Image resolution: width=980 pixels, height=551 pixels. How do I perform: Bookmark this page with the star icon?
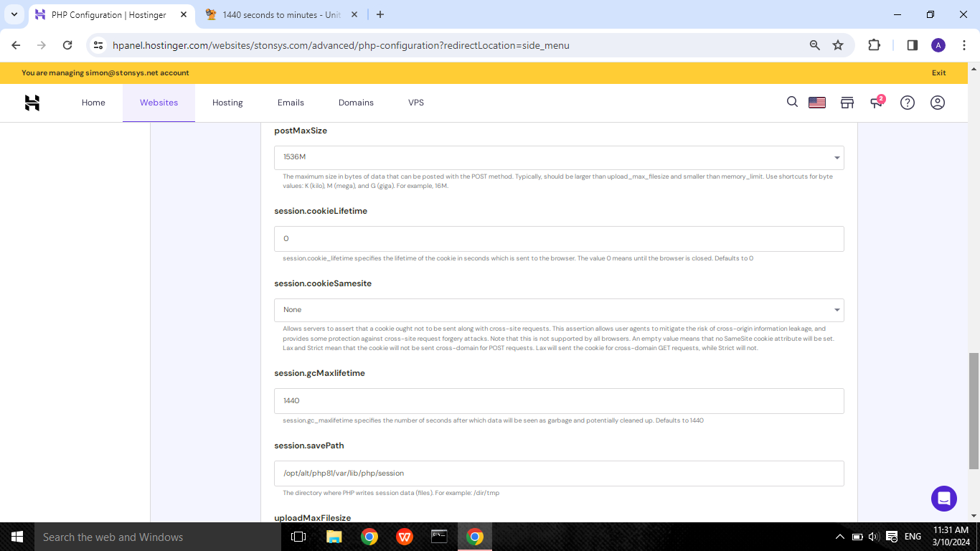pos(837,45)
